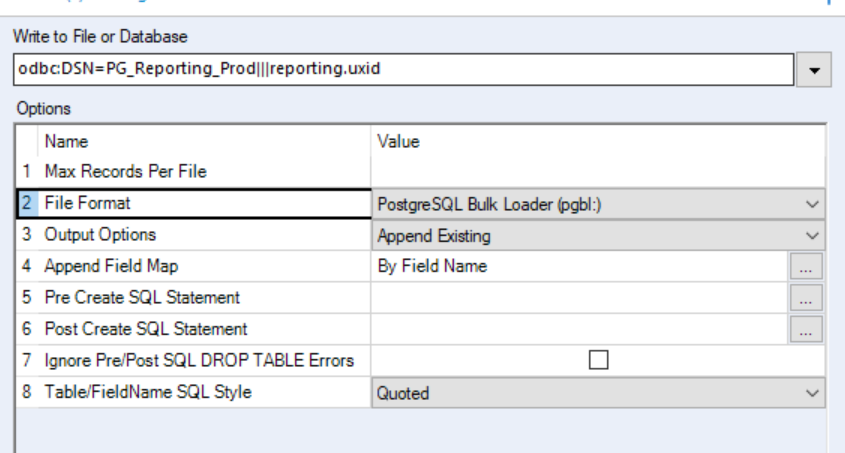The width and height of the screenshot is (845, 453).
Task: Open ellipsis button for Append Field Map
Action: [807, 267]
